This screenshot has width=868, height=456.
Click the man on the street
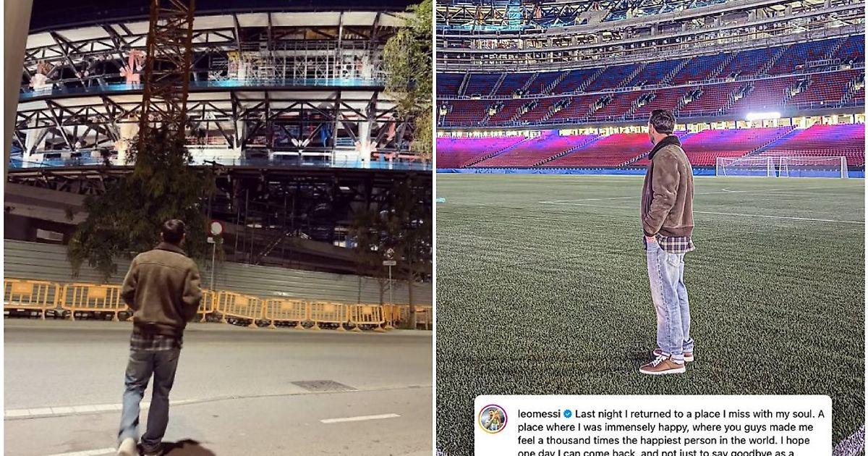pos(161,337)
